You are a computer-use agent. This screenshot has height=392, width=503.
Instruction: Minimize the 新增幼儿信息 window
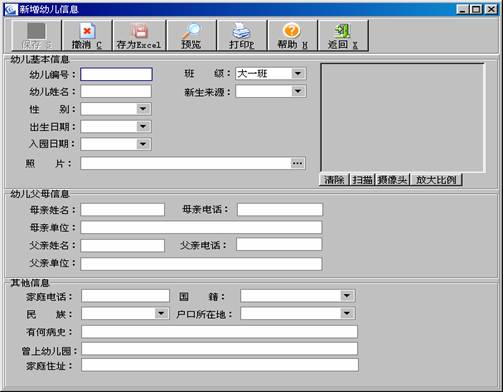[x=462, y=9]
